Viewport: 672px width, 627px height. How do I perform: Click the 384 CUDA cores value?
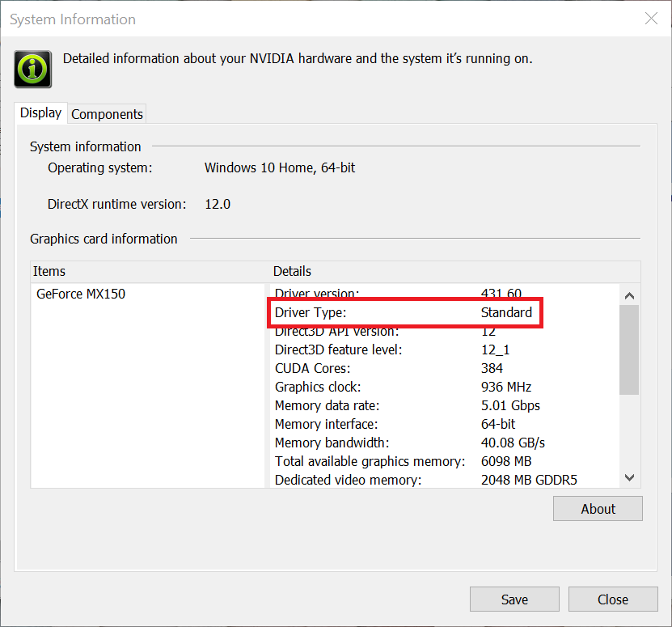[x=492, y=368]
